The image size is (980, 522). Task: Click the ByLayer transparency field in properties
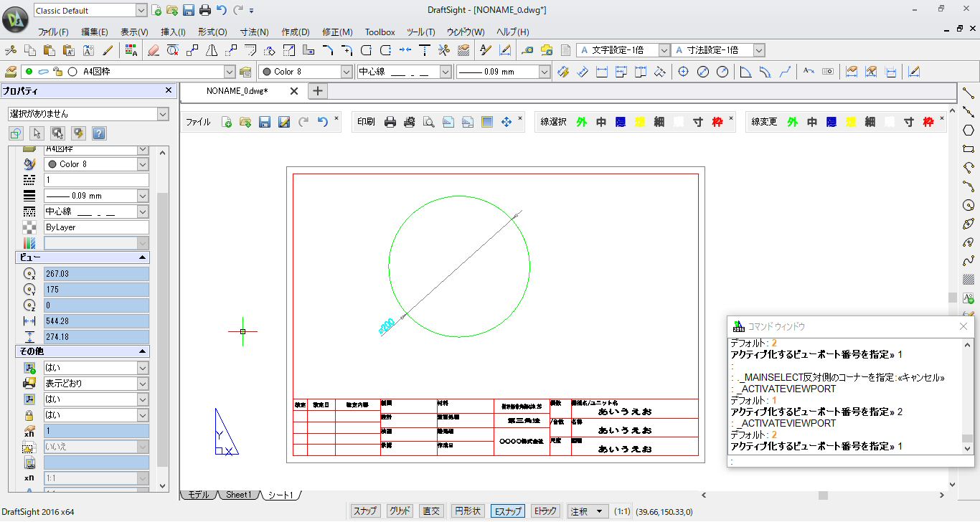point(96,227)
